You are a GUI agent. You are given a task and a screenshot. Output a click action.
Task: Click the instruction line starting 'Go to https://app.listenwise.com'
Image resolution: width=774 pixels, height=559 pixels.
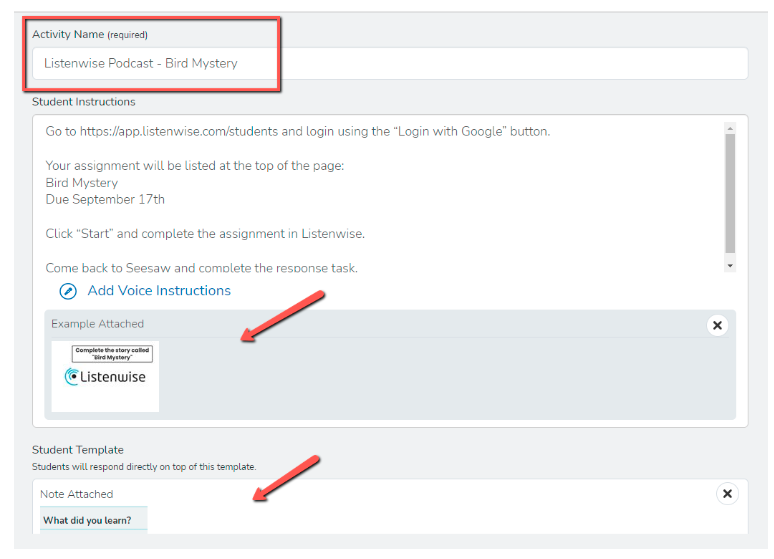tap(298, 131)
